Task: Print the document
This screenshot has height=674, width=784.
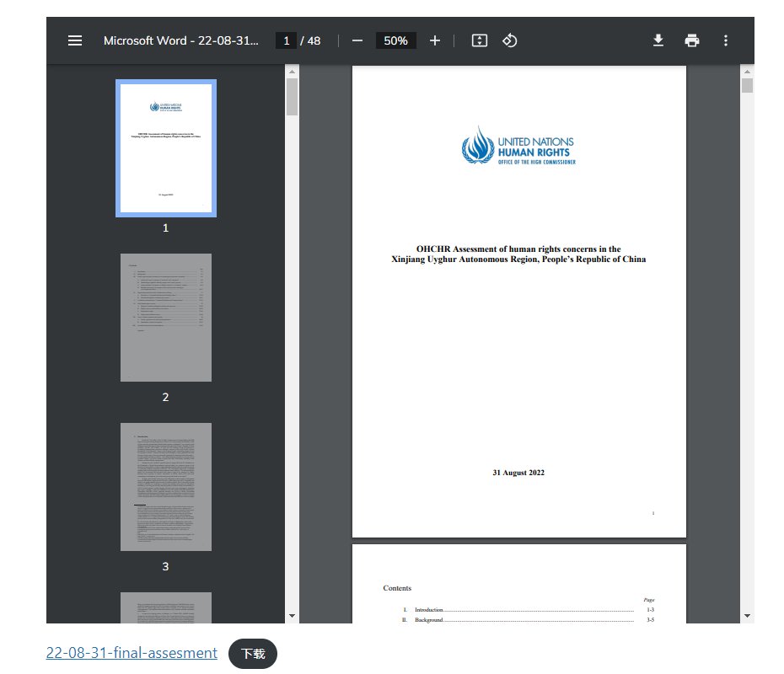Action: (x=692, y=40)
